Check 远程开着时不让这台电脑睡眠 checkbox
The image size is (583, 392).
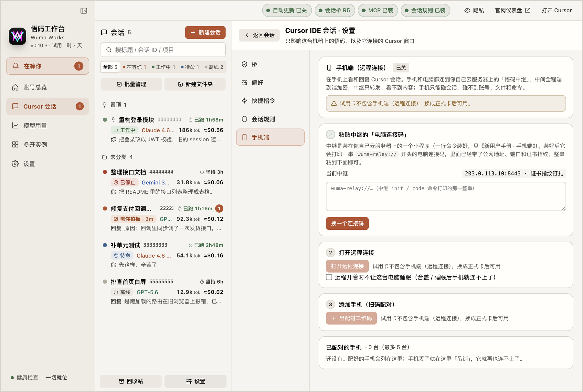tap(329, 277)
